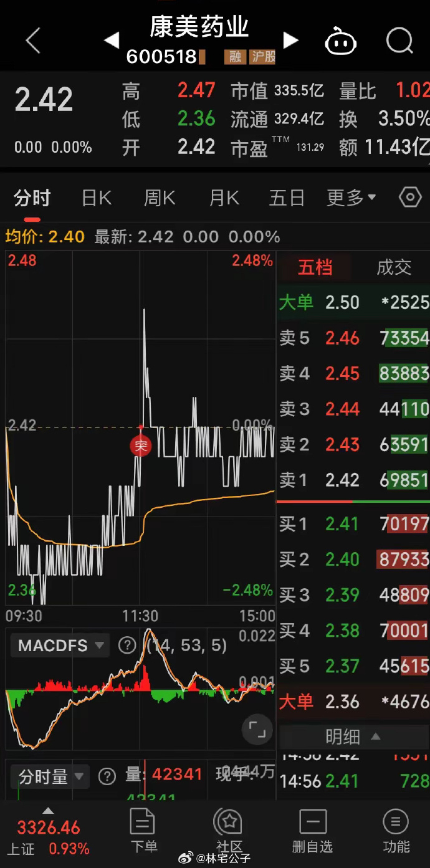
Task: Tap the 大单 2.50 row
Action: 353,302
